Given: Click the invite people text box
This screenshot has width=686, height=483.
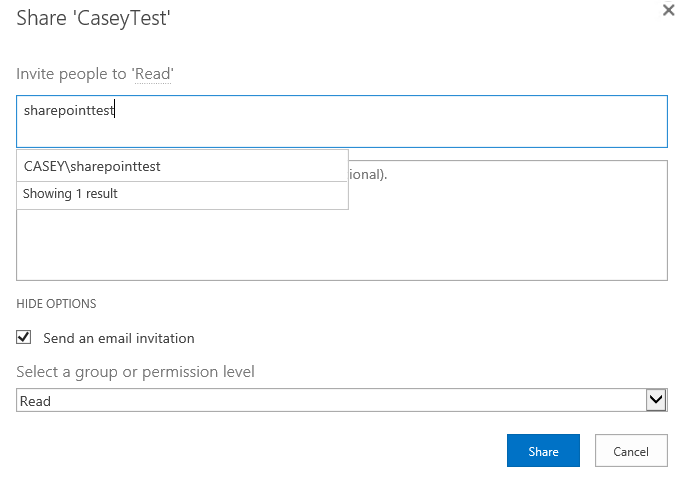Looking at the screenshot, I should click(400, 122).
